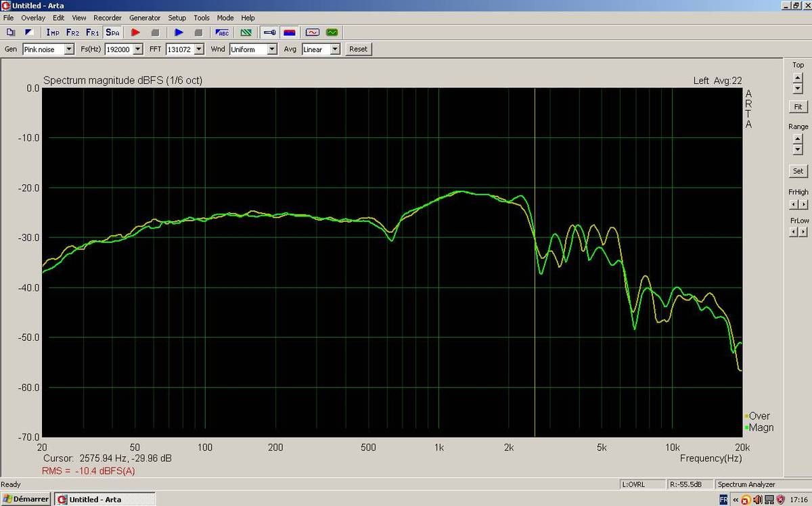This screenshot has width=812, height=506.
Task: Toggle the red and blue bars display
Action: [x=289, y=32]
